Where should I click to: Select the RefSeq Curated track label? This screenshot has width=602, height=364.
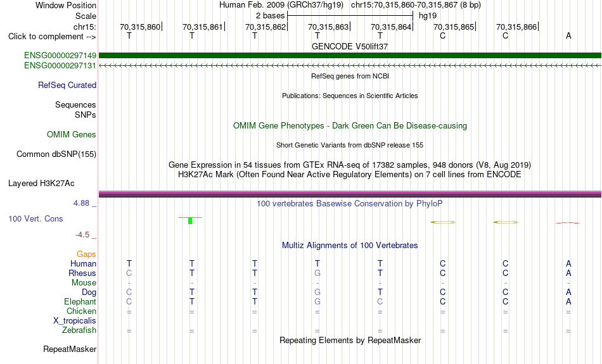coord(67,85)
